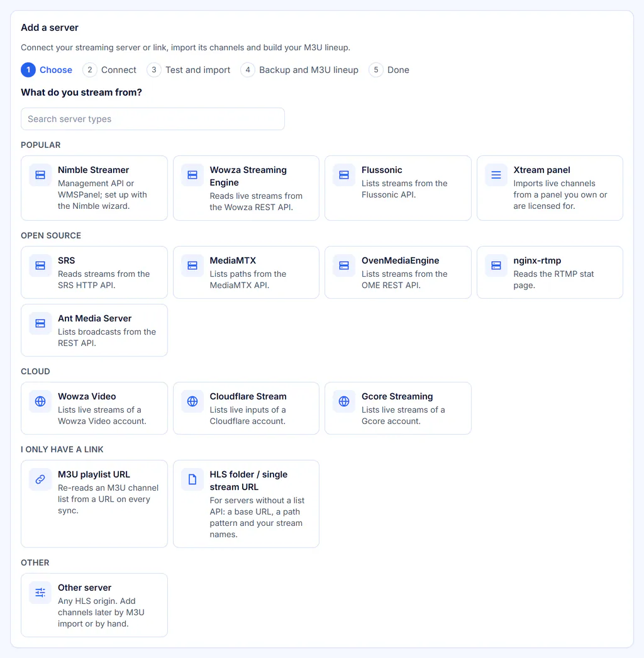Click the "CLOUD" section label
The image size is (644, 658).
35,372
